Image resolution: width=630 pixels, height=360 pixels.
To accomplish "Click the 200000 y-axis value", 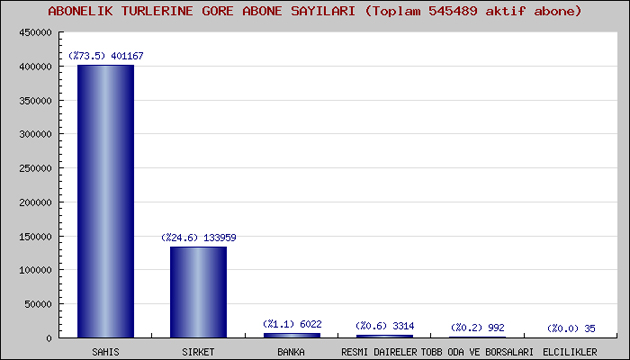I will (x=36, y=202).
